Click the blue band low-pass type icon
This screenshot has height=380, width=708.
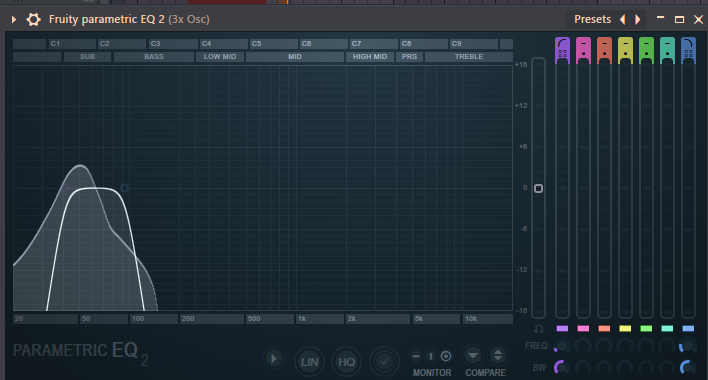pyautogui.click(x=688, y=44)
